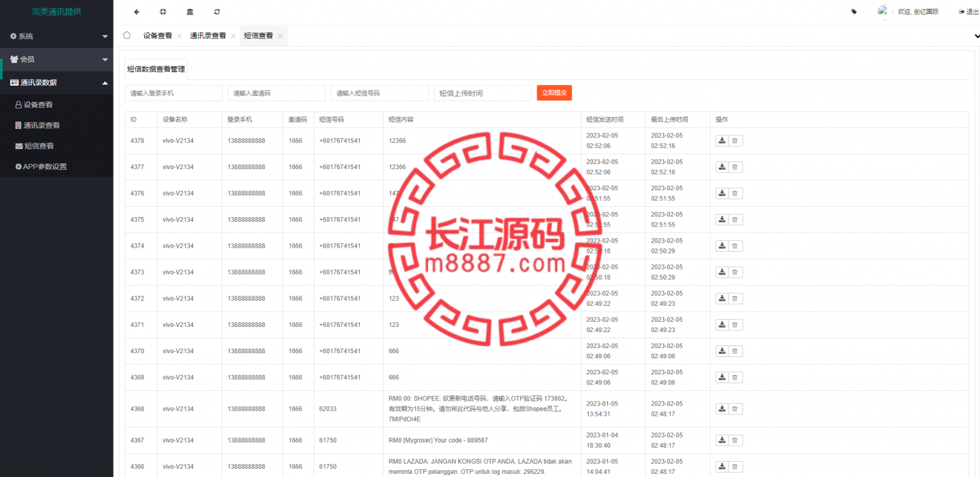Viewport: 980px width, 477px height.
Task: Click the crosshair fullscreen icon in top toolbar
Action: click(163, 11)
